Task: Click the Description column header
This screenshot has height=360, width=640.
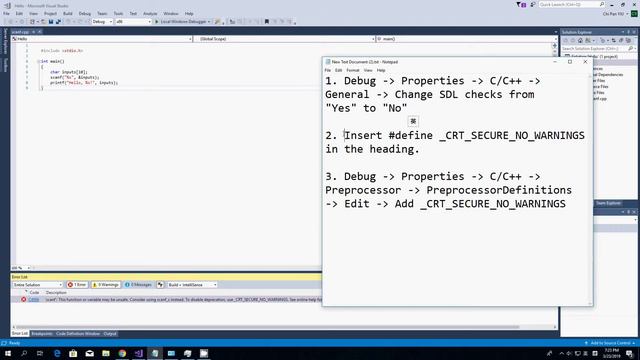Action: [x=56, y=292]
